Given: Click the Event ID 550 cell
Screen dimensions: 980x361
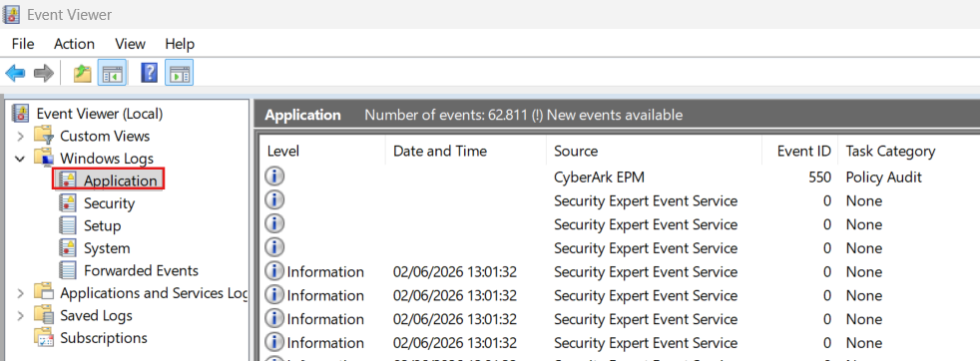Looking at the screenshot, I should [x=820, y=178].
